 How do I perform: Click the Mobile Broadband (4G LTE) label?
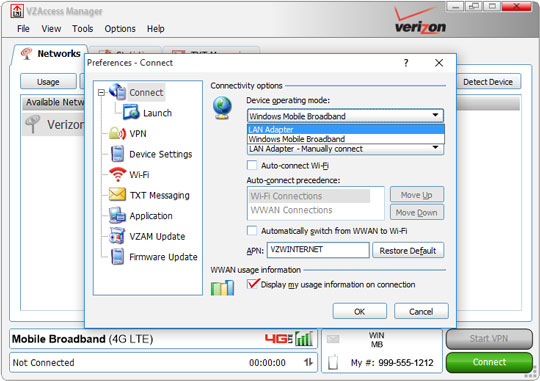coord(82,339)
